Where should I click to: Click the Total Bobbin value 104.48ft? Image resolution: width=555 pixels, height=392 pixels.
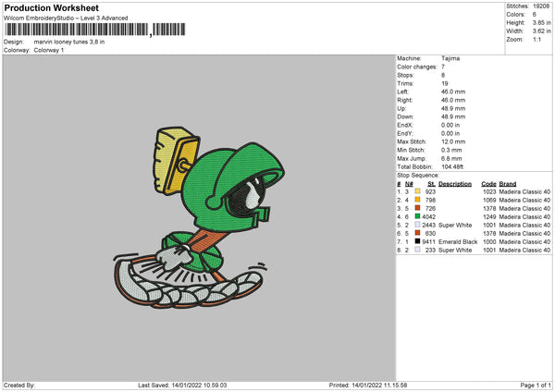tap(452, 166)
